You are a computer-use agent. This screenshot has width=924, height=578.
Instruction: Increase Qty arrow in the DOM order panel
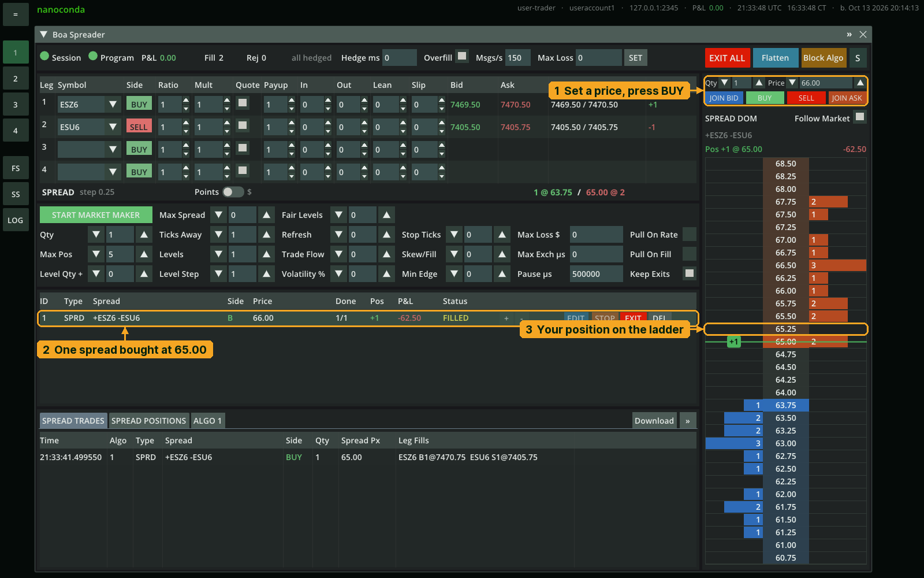(x=759, y=83)
